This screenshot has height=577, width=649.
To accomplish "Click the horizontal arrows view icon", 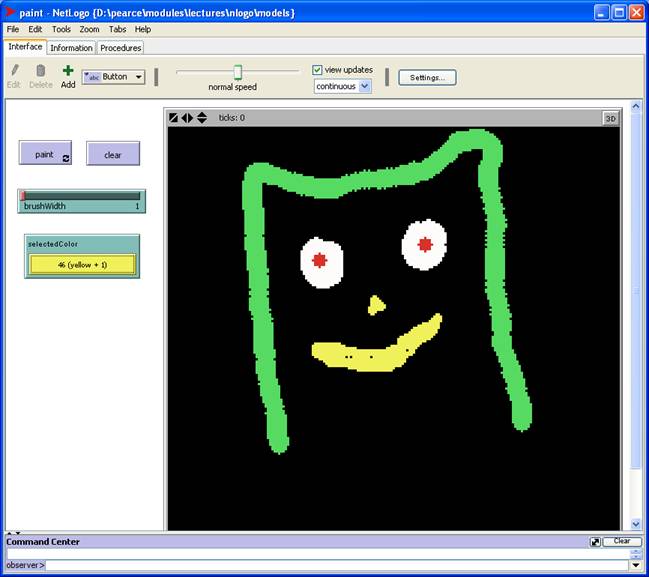I will tap(187, 118).
